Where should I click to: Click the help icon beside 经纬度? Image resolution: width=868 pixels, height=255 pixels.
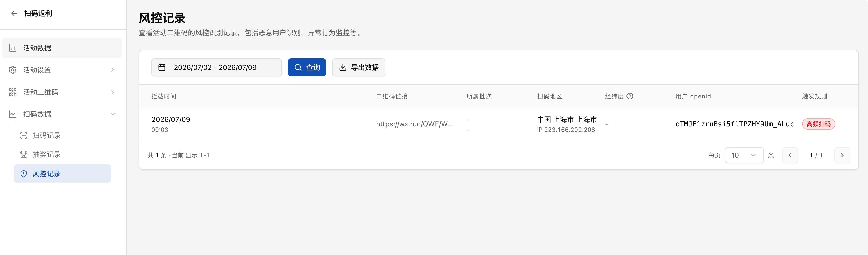[630, 96]
